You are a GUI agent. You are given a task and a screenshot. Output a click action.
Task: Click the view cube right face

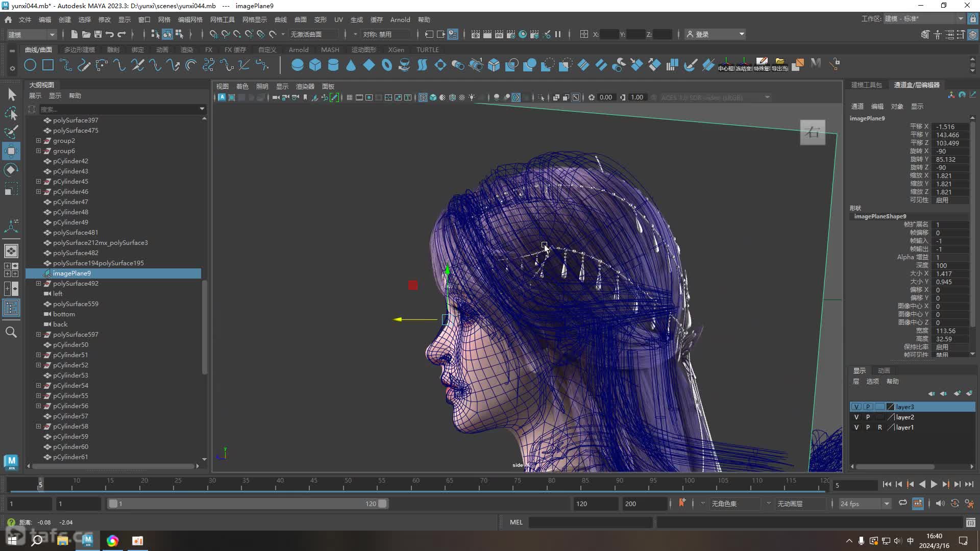(813, 133)
